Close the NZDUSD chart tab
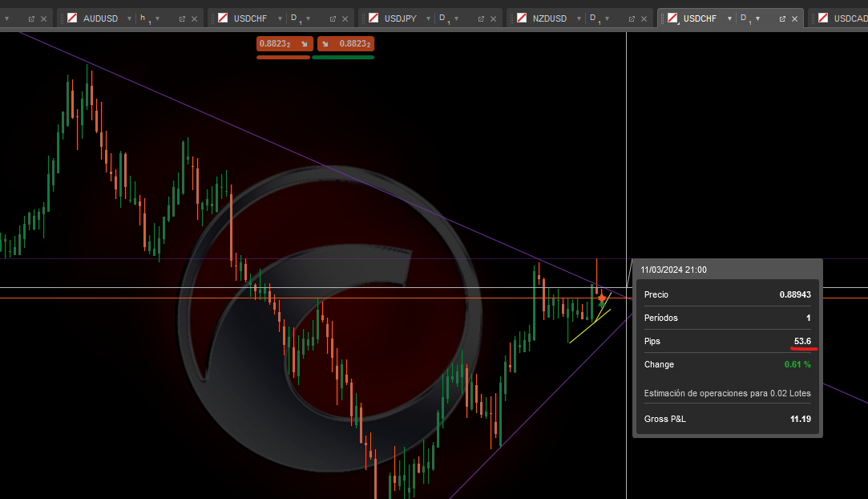 point(644,18)
